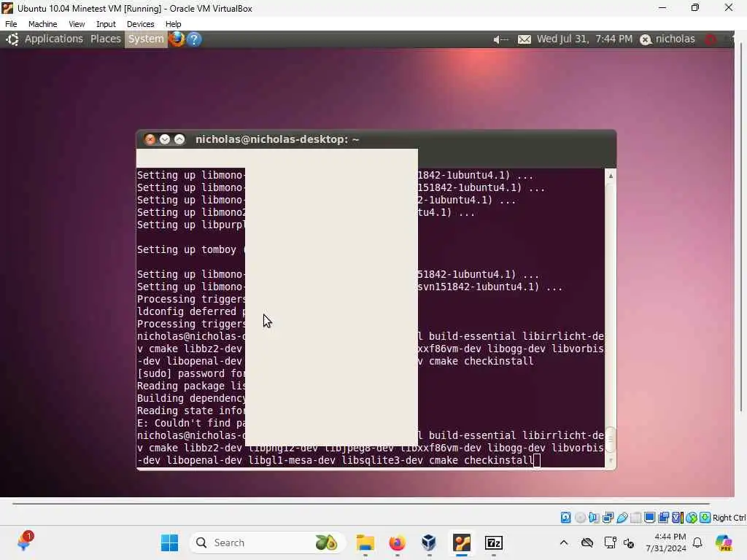
Task: Open the VirtualBox Manager taskbar icon
Action: (429, 542)
